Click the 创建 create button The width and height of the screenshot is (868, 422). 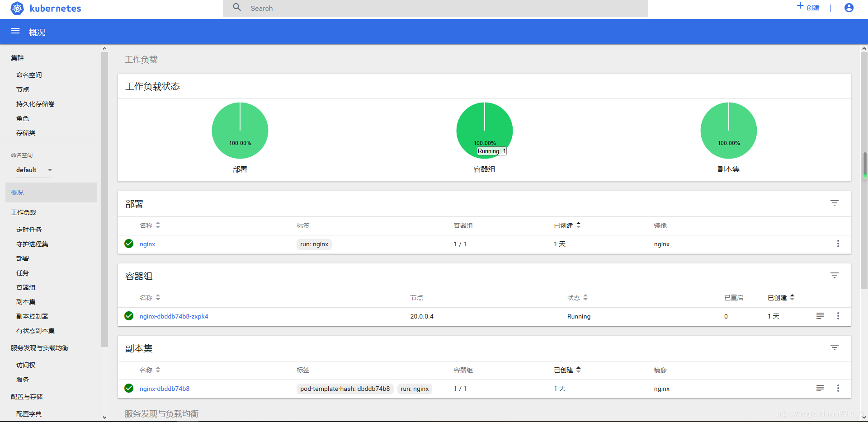808,7
